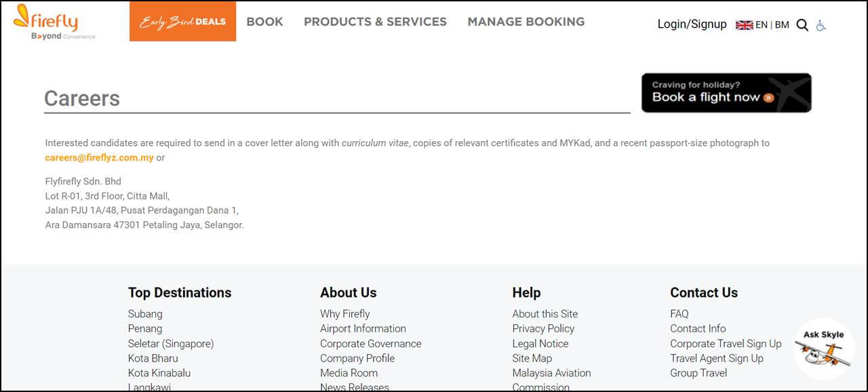Expand Manage Booking menu

click(526, 22)
